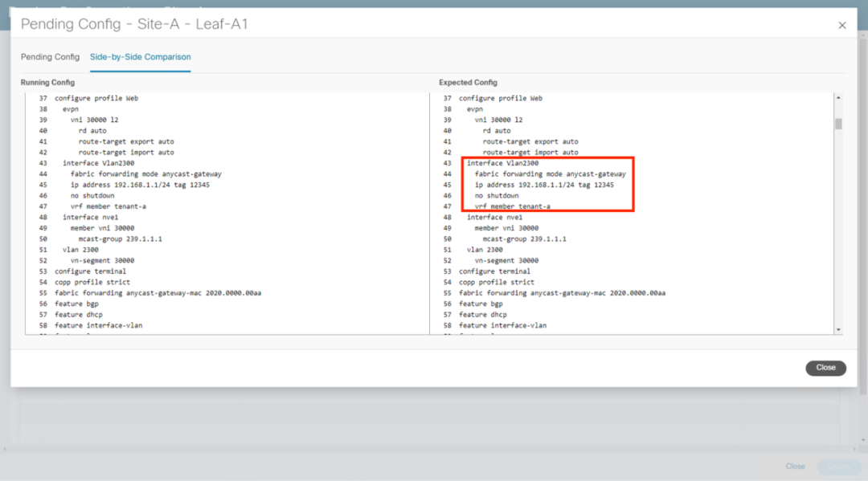
Task: Click the Running Config heading
Action: coord(47,83)
